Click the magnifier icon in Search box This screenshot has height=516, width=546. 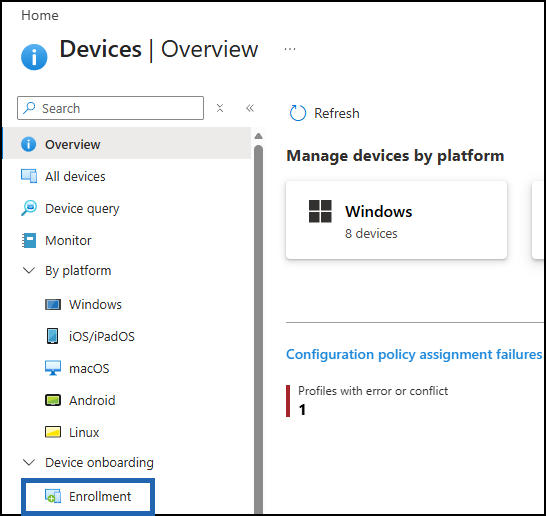(x=29, y=108)
